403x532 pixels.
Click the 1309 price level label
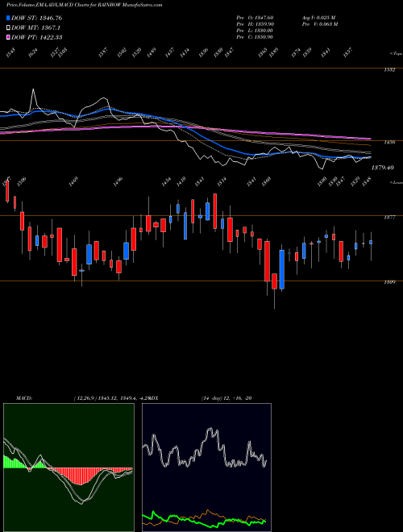[390, 282]
